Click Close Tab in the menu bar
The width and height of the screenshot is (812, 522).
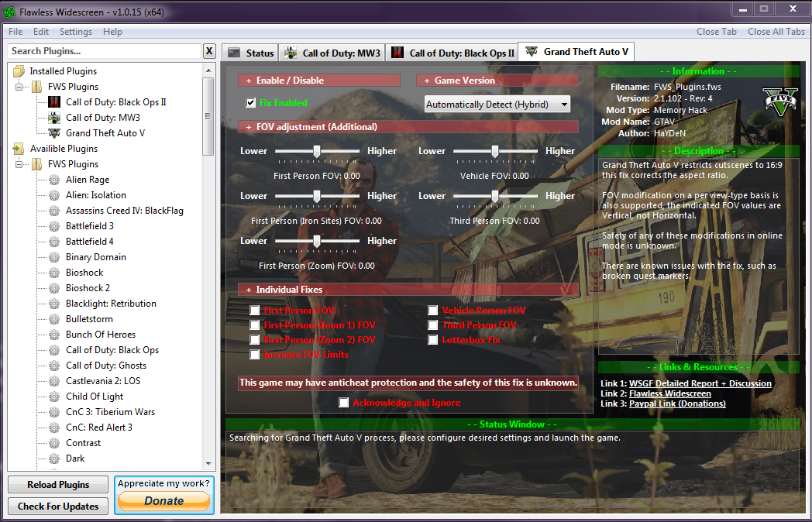pyautogui.click(x=716, y=32)
